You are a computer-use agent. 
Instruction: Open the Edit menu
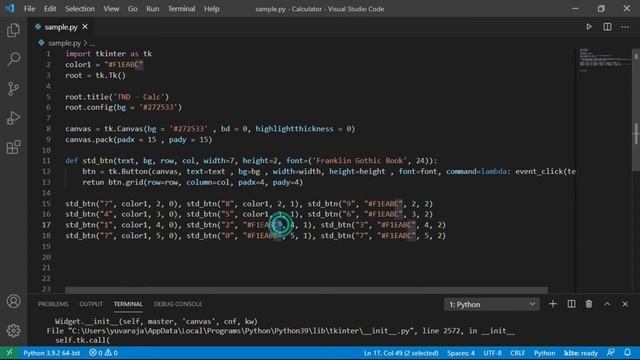pos(50,9)
